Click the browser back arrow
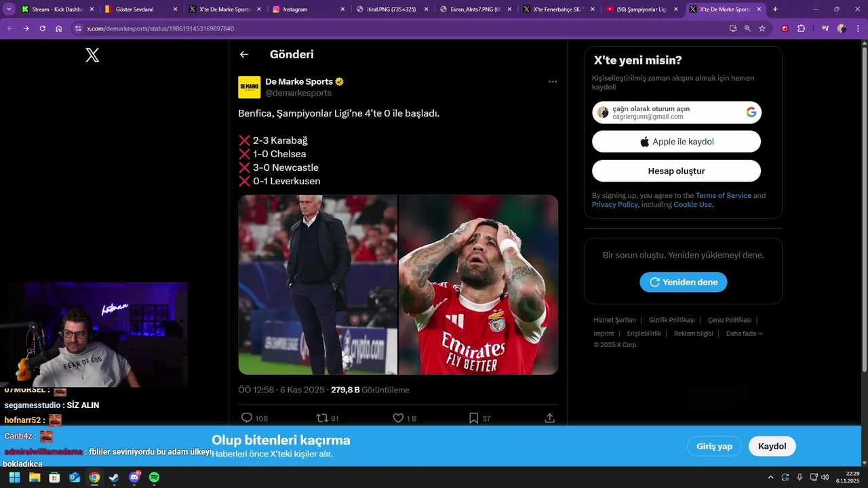 pyautogui.click(x=9, y=28)
